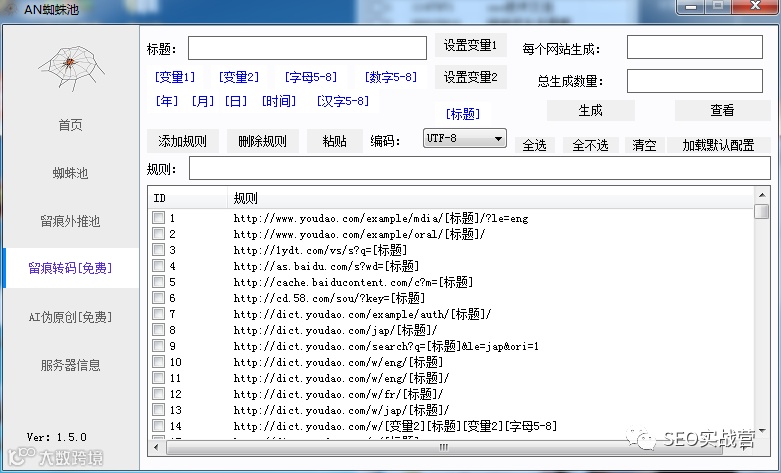Focus the 总生成数量 input field
The height and width of the screenshot is (473, 781).
tap(694, 81)
